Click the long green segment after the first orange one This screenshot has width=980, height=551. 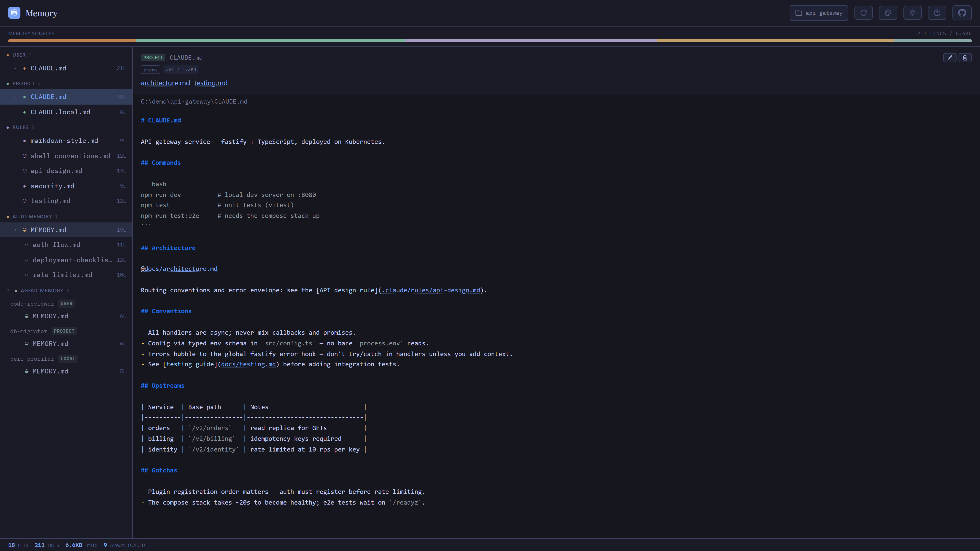271,41
